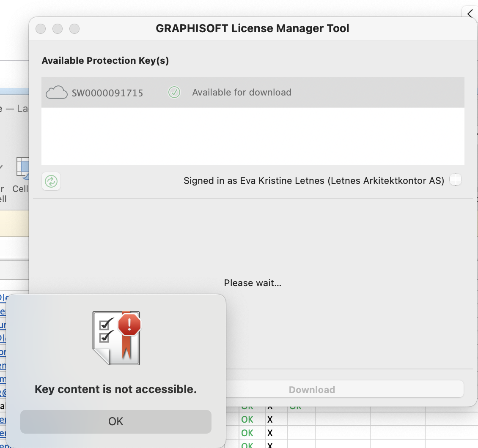Click the green checkmark status icon
The image size is (478, 448).
[174, 92]
